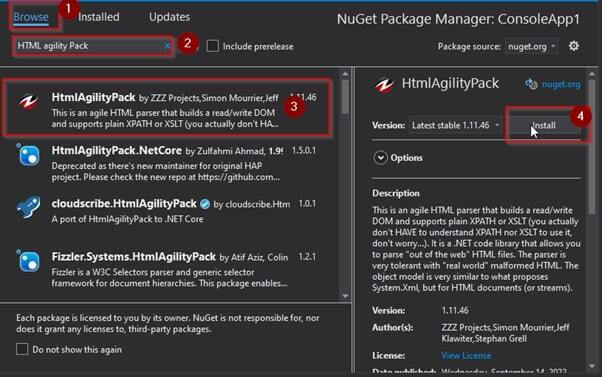The image size is (602, 377).
Task: Click the details pane scrollbar up arrow
Action: pyautogui.click(x=592, y=74)
